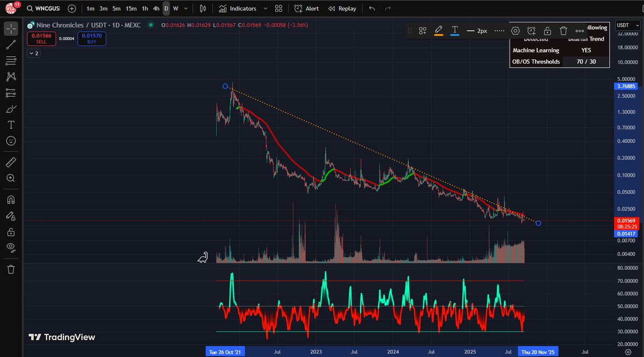Open symbol search for WNCGUSDT

point(43,9)
